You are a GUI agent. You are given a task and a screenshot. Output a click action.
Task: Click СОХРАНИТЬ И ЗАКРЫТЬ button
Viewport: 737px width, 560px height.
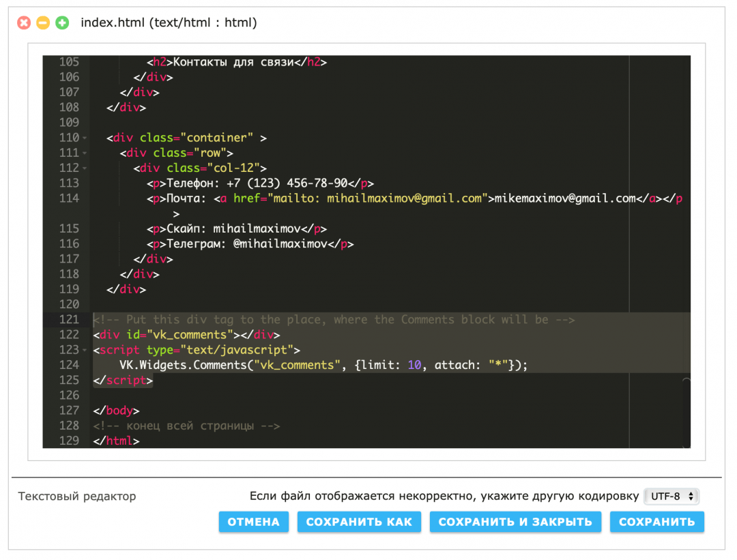pos(515,522)
